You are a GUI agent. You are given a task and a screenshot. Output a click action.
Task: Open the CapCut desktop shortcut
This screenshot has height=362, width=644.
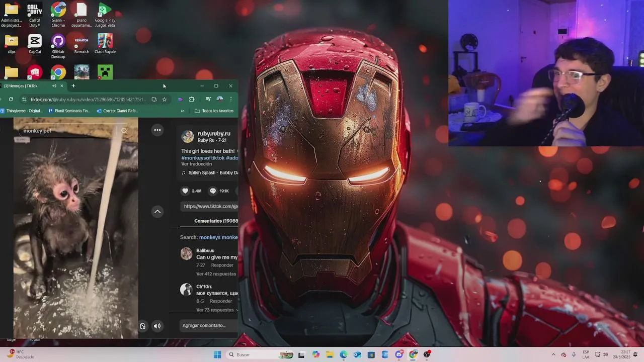coord(35,44)
